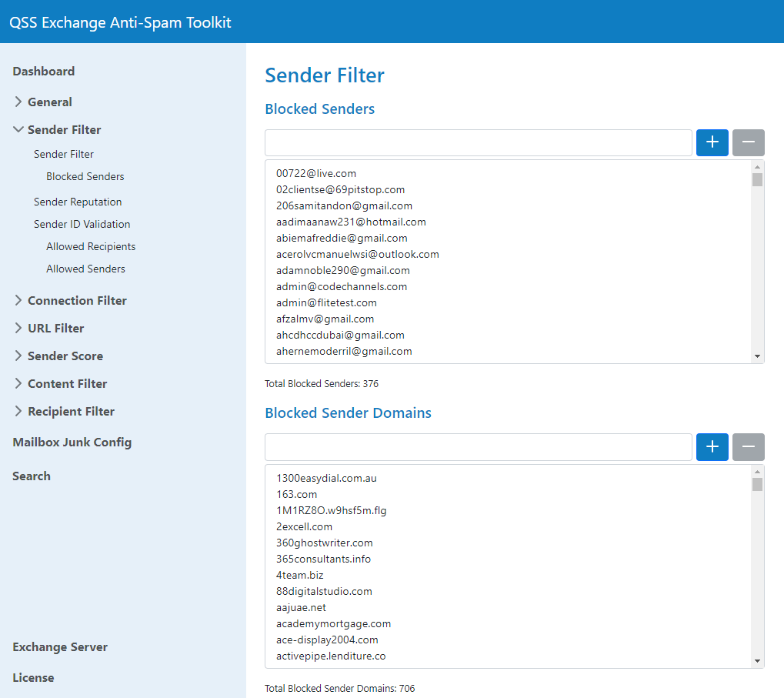
Task: Collapse the Sender Filter section chevron
Action: pyautogui.click(x=18, y=129)
